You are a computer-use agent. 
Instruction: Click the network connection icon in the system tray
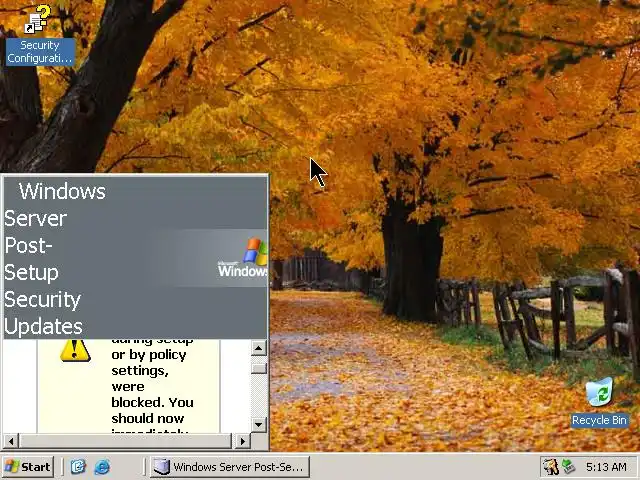pyautogui.click(x=569, y=467)
